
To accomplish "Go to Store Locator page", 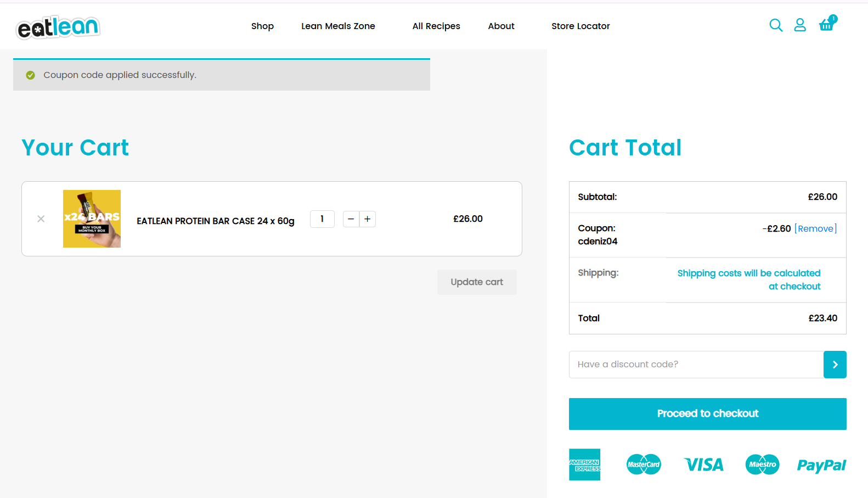I will click(580, 26).
